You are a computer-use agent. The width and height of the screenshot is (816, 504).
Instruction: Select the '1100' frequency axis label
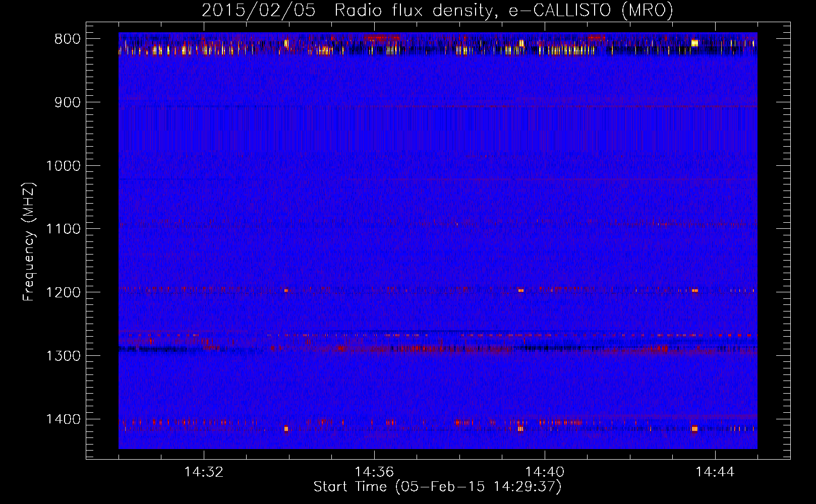(63, 229)
